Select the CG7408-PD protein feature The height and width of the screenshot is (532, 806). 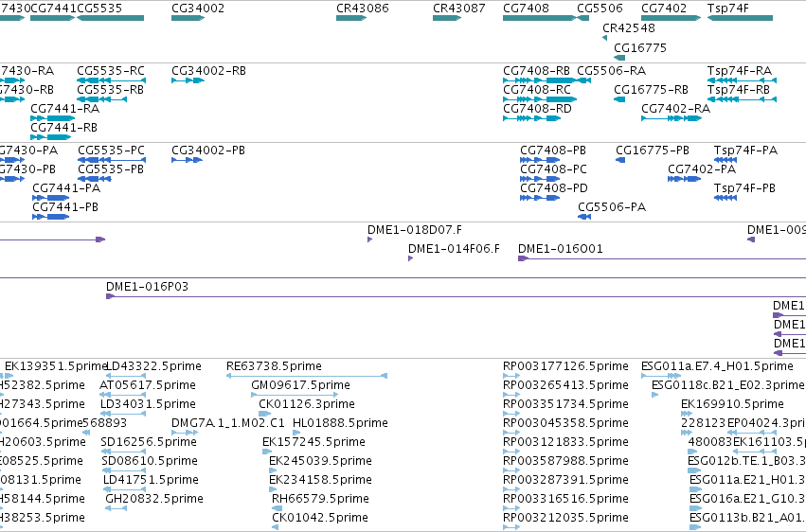click(540, 198)
